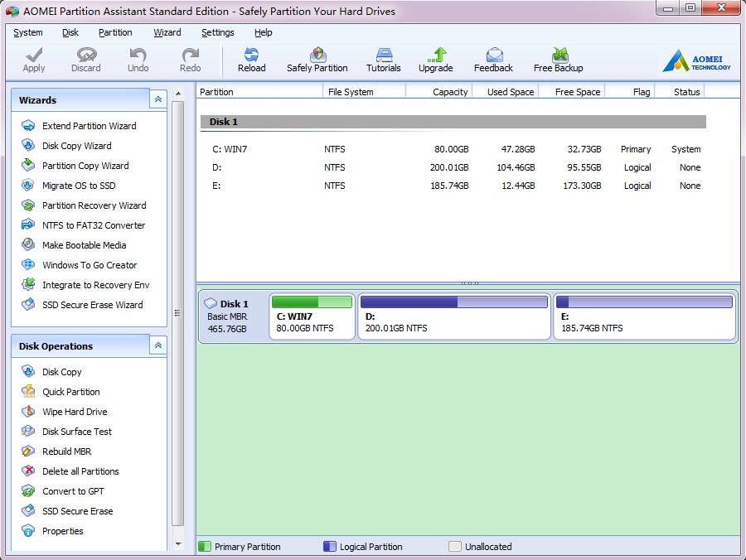Select the D: row in partition list
This screenshot has width=746, height=560.
(453, 167)
